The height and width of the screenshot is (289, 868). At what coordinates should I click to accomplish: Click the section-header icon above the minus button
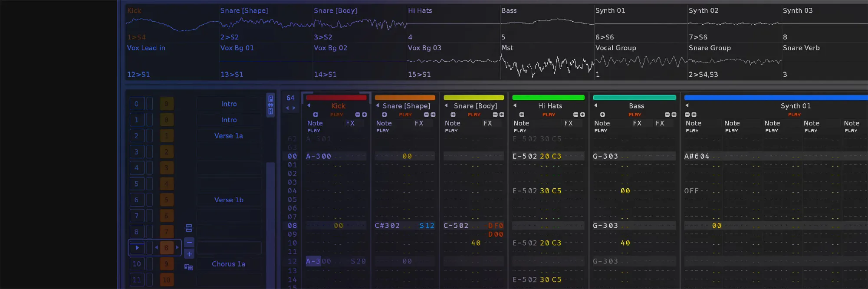pos(189,228)
